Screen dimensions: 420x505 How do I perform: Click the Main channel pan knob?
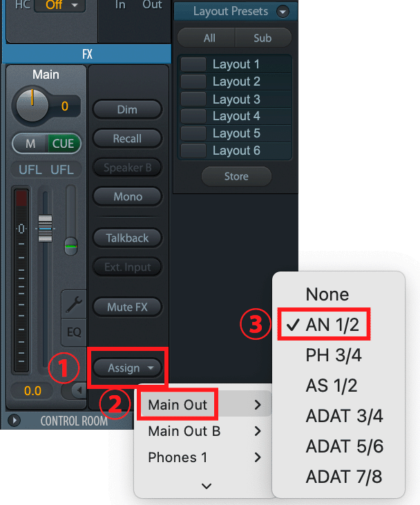click(x=31, y=106)
